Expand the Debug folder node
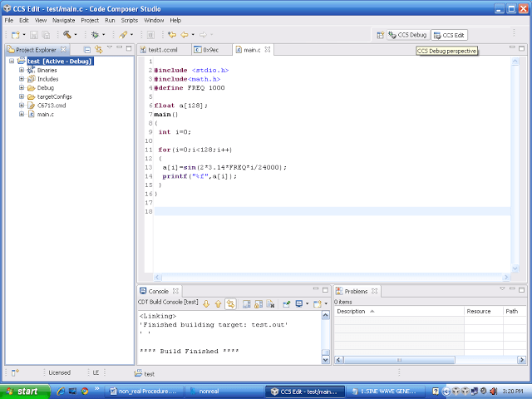Viewport: 532px width, 399px height. (22, 87)
